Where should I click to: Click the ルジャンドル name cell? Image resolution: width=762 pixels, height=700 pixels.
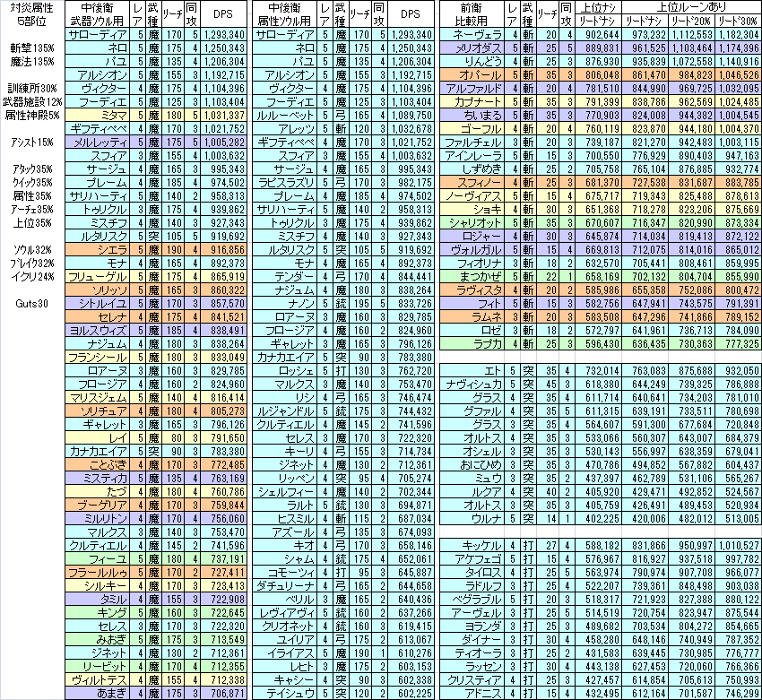285,411
